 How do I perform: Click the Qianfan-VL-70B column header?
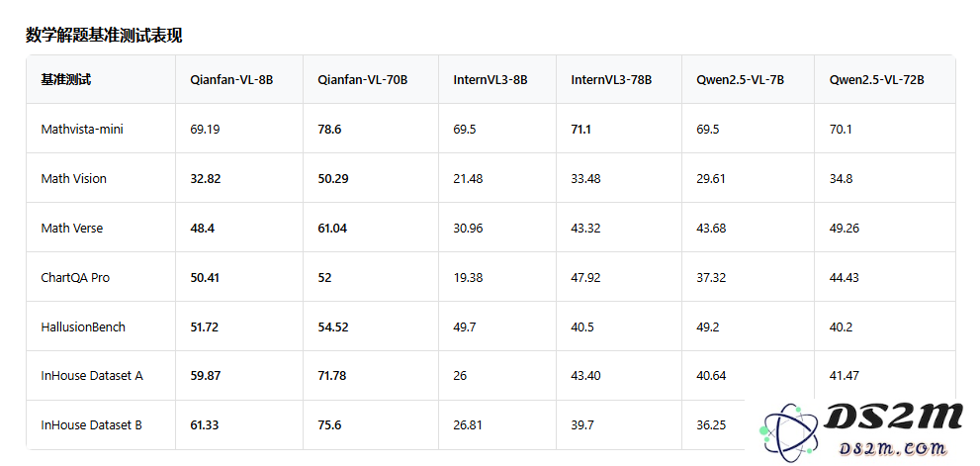(x=362, y=79)
